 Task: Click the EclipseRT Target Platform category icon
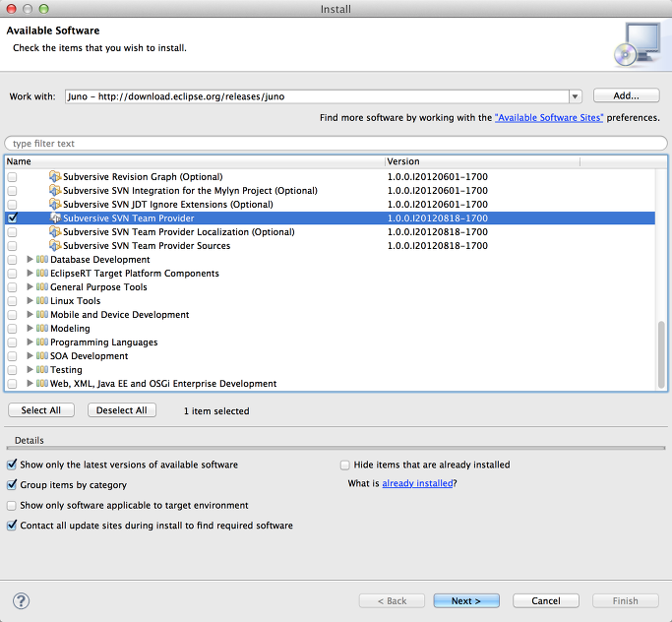(42, 273)
